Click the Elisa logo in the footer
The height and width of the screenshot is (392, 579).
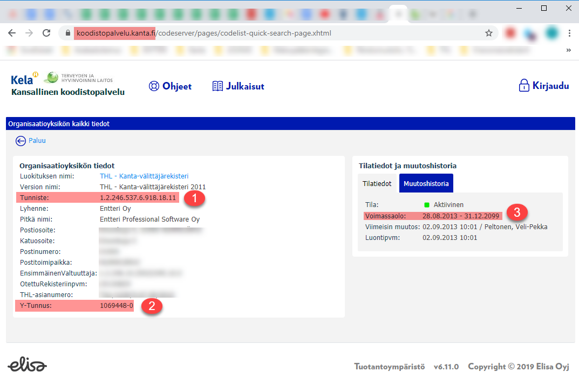[x=28, y=365]
